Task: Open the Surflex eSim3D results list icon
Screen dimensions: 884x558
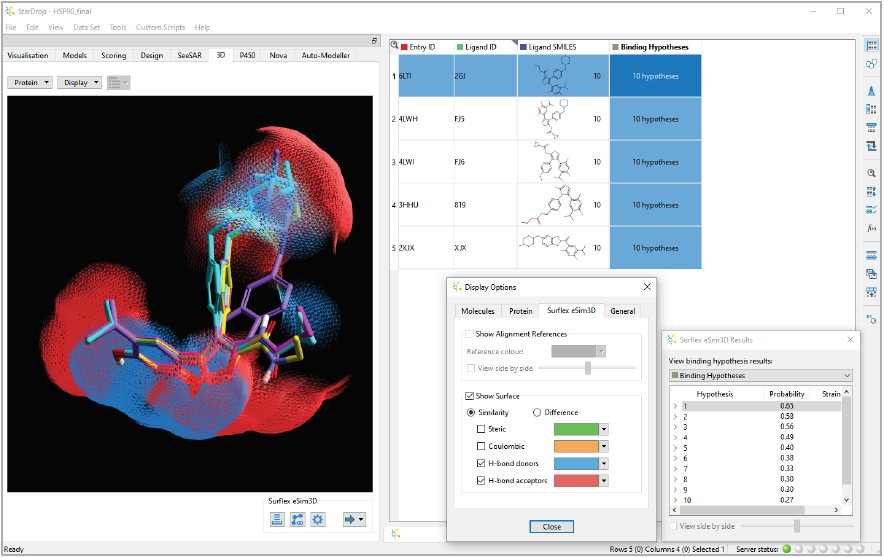Action: [x=277, y=519]
